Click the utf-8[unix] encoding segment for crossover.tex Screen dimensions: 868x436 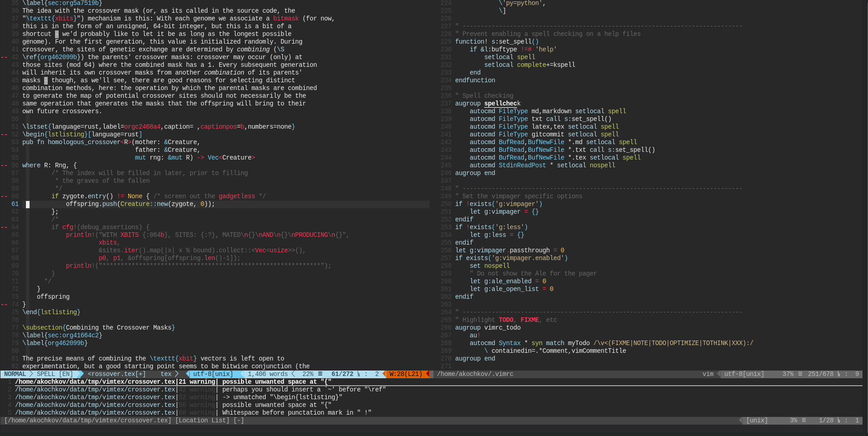point(214,374)
